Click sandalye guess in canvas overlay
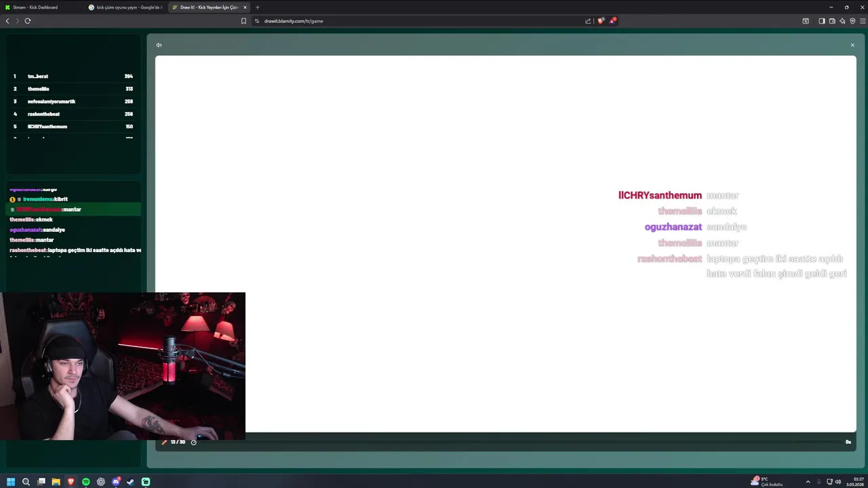The height and width of the screenshot is (488, 868). pos(726,227)
